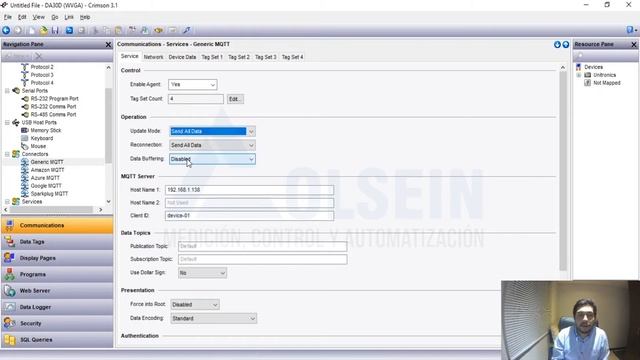Select Mouse under USB Host Ports
640x360 pixels.
click(38, 146)
